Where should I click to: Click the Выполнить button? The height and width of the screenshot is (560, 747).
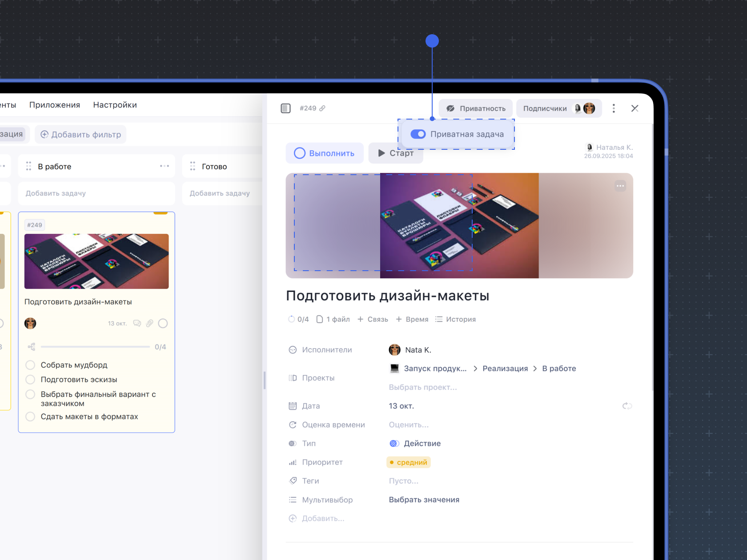(325, 153)
